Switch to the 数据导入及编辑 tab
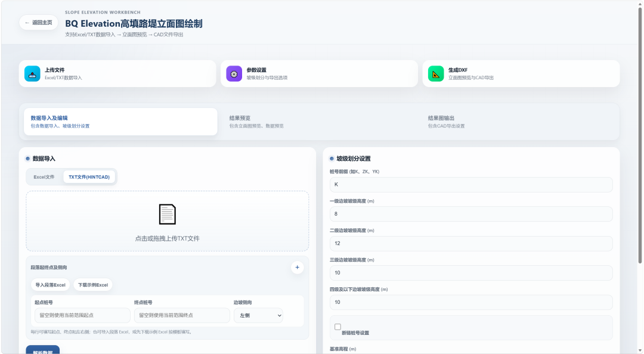This screenshot has width=644, height=354. 120,122
